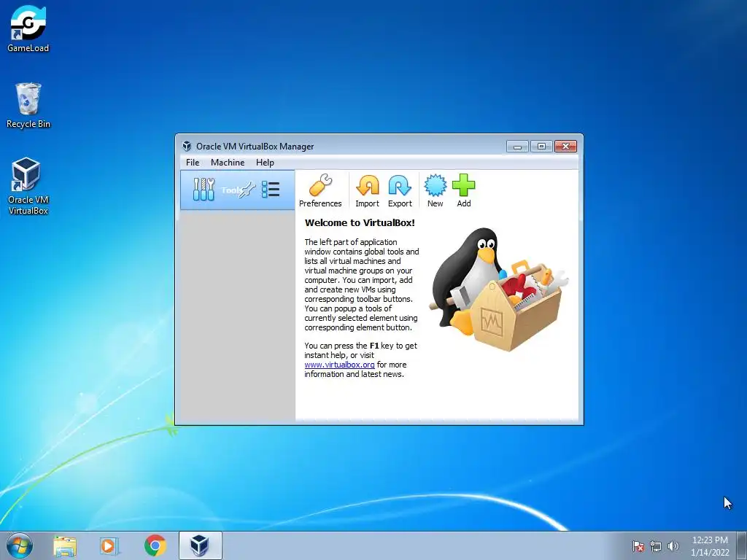Open the Windows Start menu
This screenshot has width=747, height=560.
(20, 545)
